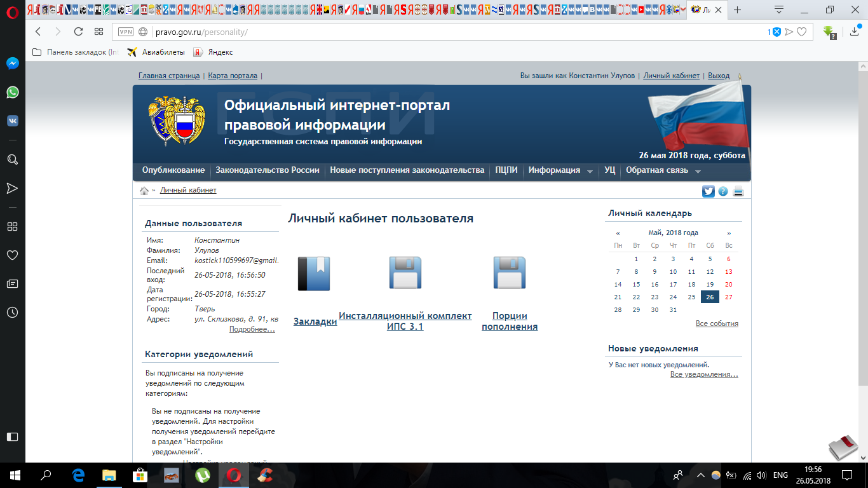Click the Подробнее… link under user data

[x=252, y=329]
